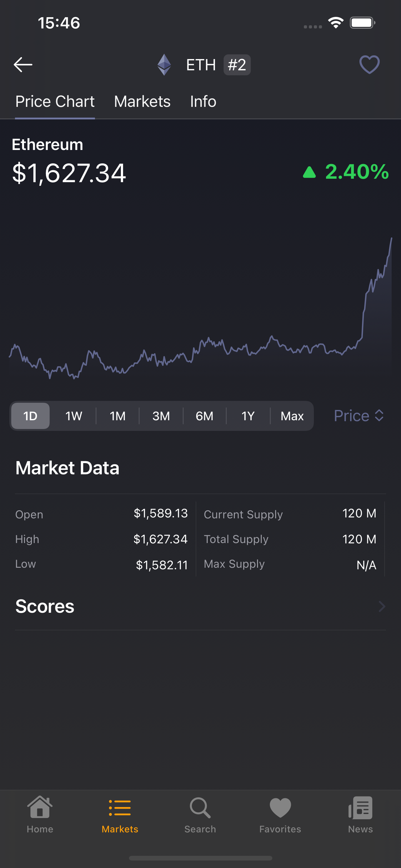This screenshot has height=868, width=401.
Task: Select the 6M time range
Action: click(204, 416)
